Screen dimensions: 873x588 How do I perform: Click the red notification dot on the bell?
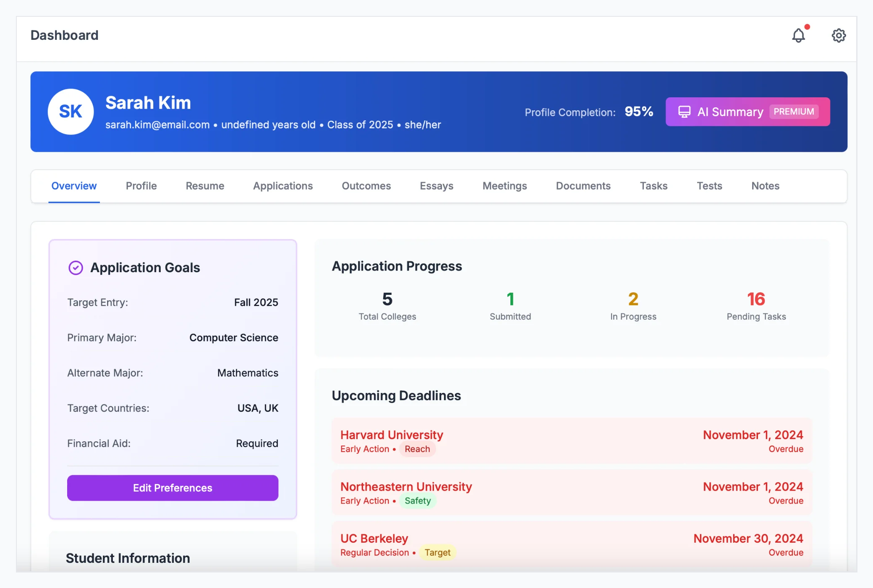[808, 27]
